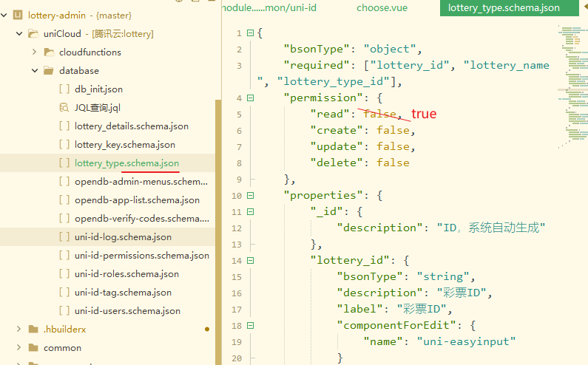The width and height of the screenshot is (588, 365).
Task: Click the common folder icon
Action: coord(33,348)
